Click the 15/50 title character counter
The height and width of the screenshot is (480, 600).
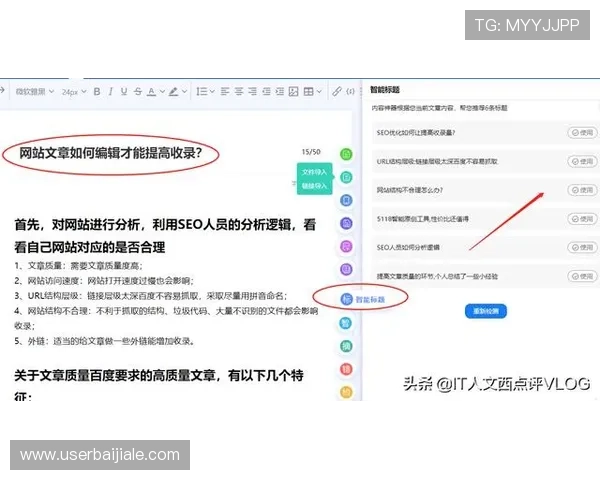coord(311,152)
